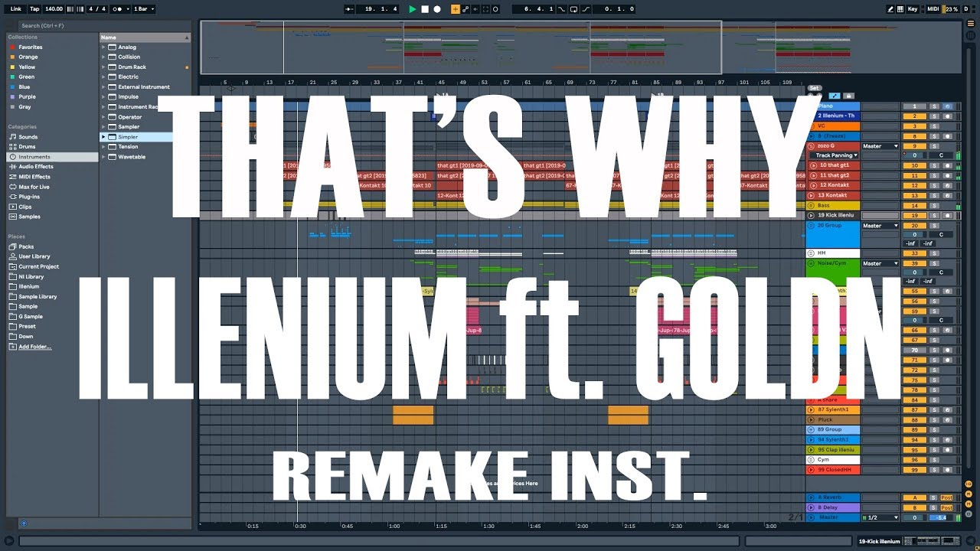
Task: Toggle Follow playback icon
Action: click(x=350, y=9)
